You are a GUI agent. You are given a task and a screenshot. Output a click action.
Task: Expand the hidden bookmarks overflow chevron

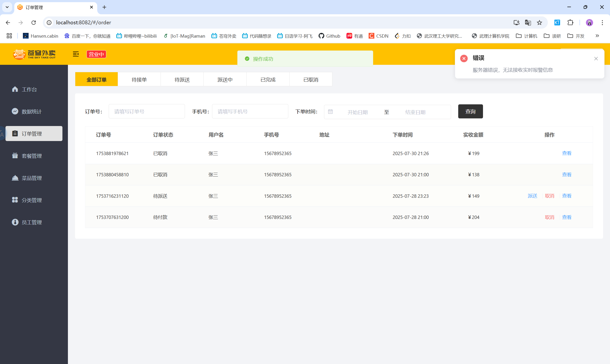597,36
